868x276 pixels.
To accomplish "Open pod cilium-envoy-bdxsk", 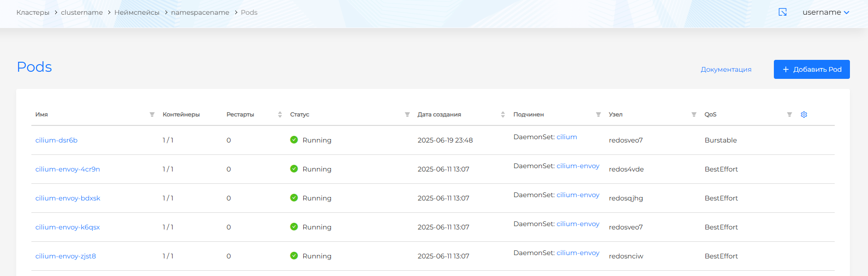I will point(68,198).
